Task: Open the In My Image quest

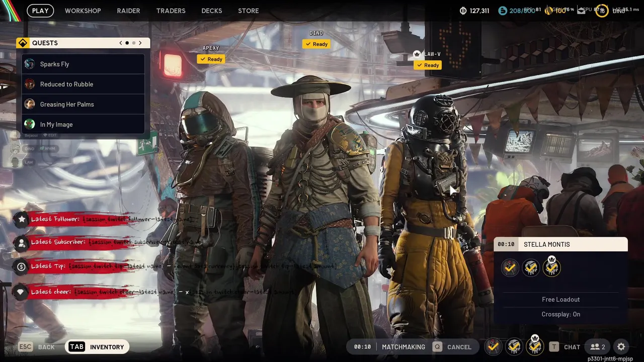Action: (84, 124)
